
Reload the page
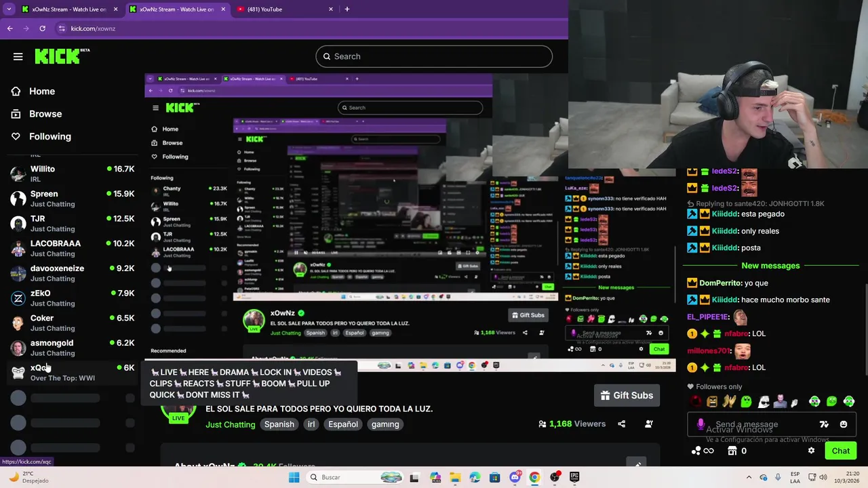[x=42, y=28]
